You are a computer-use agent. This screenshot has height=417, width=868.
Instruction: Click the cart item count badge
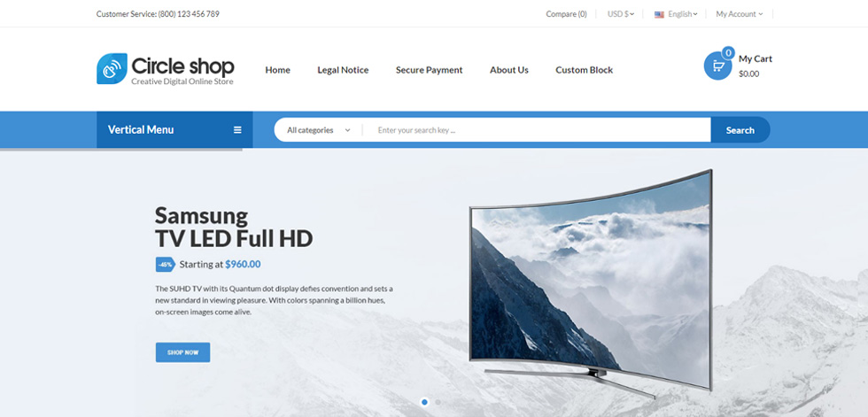pyautogui.click(x=728, y=53)
